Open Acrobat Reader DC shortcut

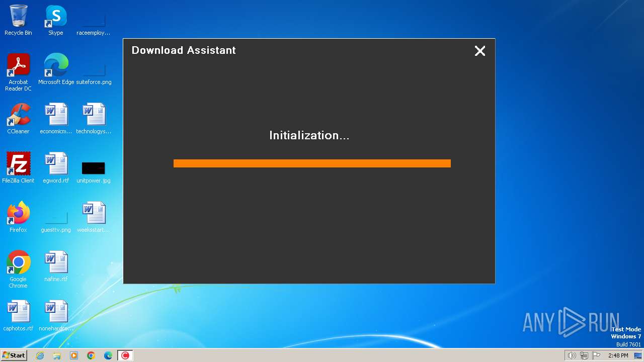point(18,72)
